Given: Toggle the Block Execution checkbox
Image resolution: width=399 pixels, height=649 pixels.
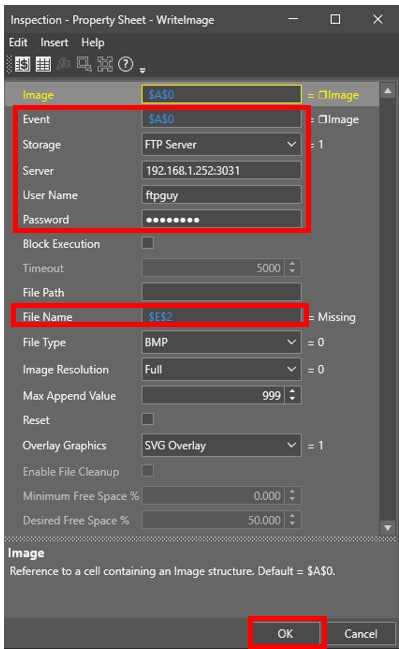Looking at the screenshot, I should 148,243.
